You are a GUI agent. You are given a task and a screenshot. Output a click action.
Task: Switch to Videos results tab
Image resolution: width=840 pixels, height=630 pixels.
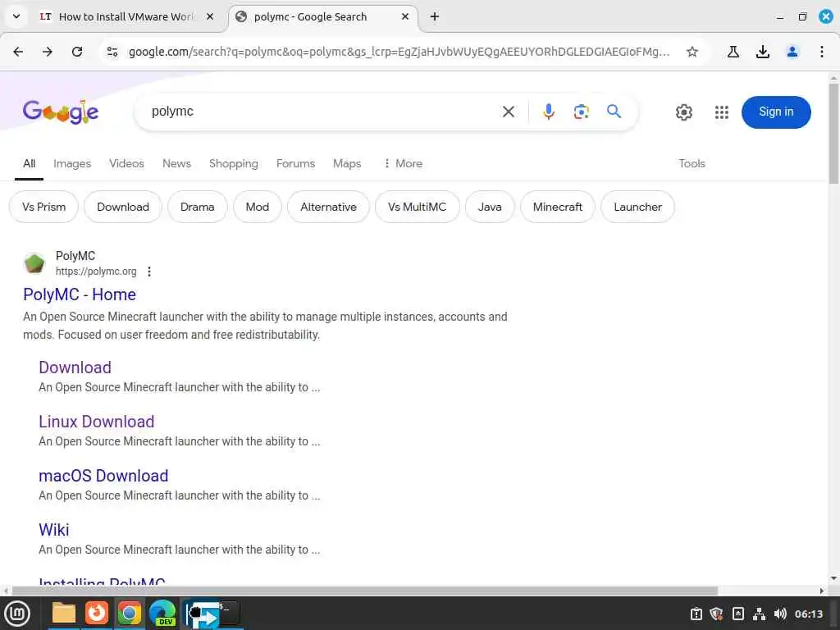[126, 163]
